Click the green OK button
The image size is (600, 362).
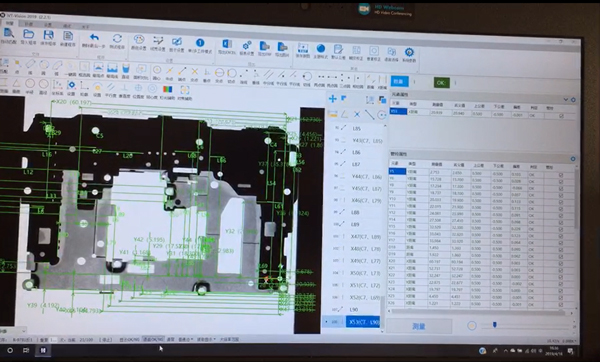(x=442, y=83)
